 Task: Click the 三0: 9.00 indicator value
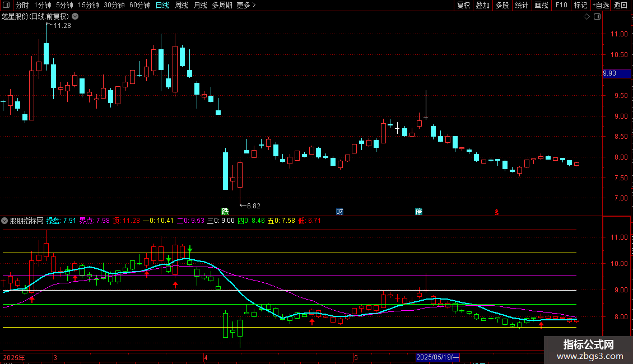tap(221, 221)
